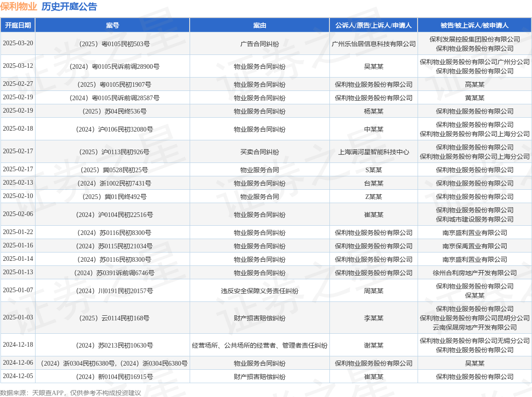The width and height of the screenshot is (532, 397).
Task: Click the 公诉人/原告/上诉人/申请人 column header
Action: [x=374, y=25]
